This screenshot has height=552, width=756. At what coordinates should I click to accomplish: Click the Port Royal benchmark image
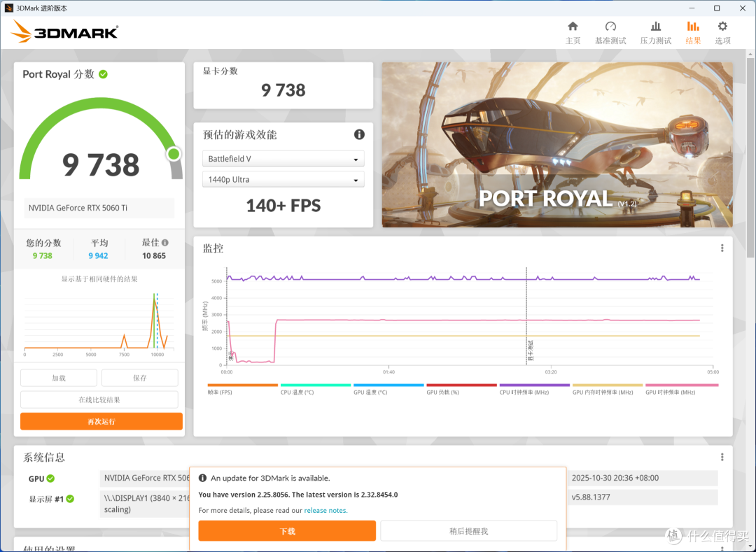(x=557, y=145)
